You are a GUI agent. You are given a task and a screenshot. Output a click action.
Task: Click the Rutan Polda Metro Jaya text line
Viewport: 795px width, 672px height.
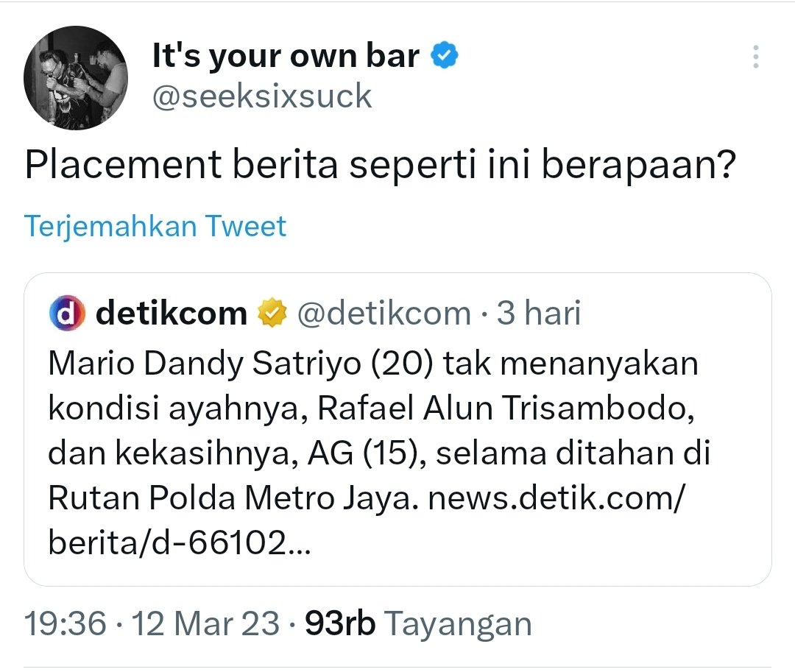[x=234, y=498]
